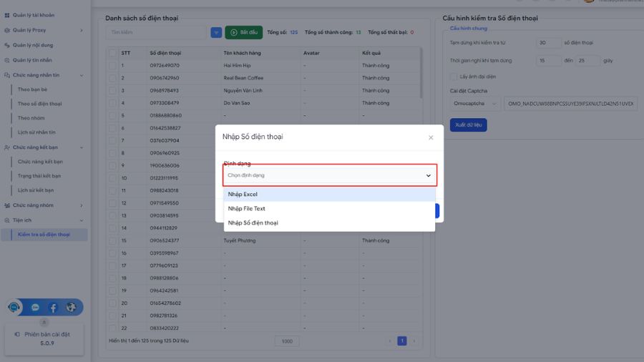Close the Nhập Số điện thoại dialog
The width and height of the screenshot is (644, 362).
(x=430, y=137)
